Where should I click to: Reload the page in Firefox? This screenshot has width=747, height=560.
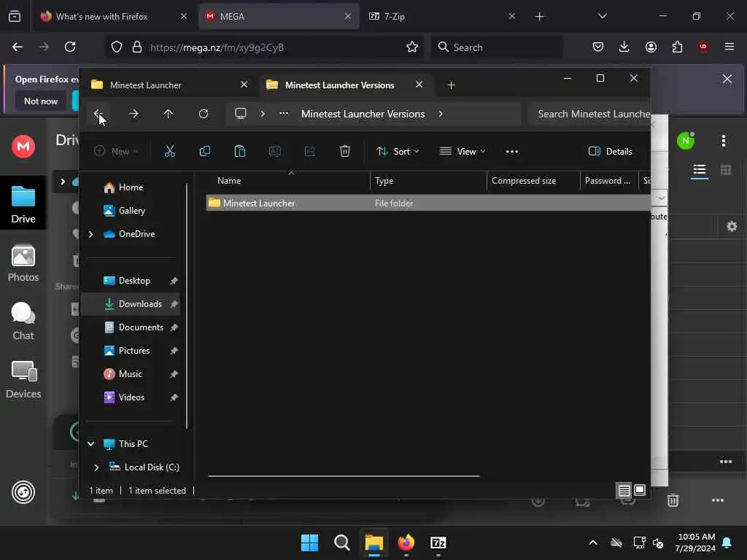pos(70,47)
